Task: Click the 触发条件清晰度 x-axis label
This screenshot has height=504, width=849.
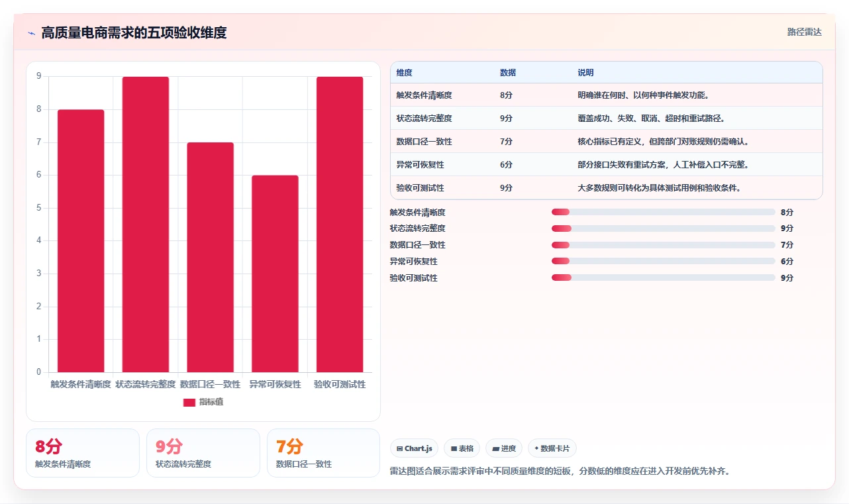Action: (x=81, y=384)
